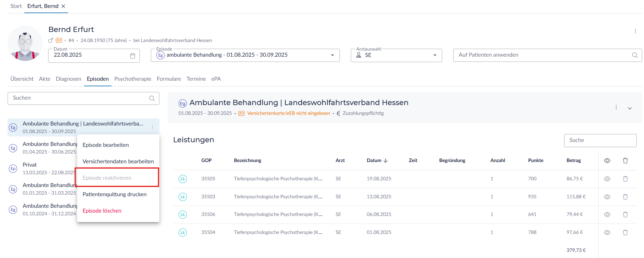Click the Lk icon of GOP 35503
Viewport: 644px width, 258px height.
coord(183,197)
